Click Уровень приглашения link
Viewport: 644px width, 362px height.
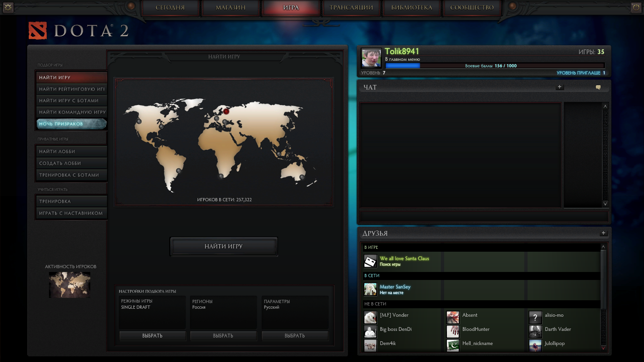tap(581, 73)
